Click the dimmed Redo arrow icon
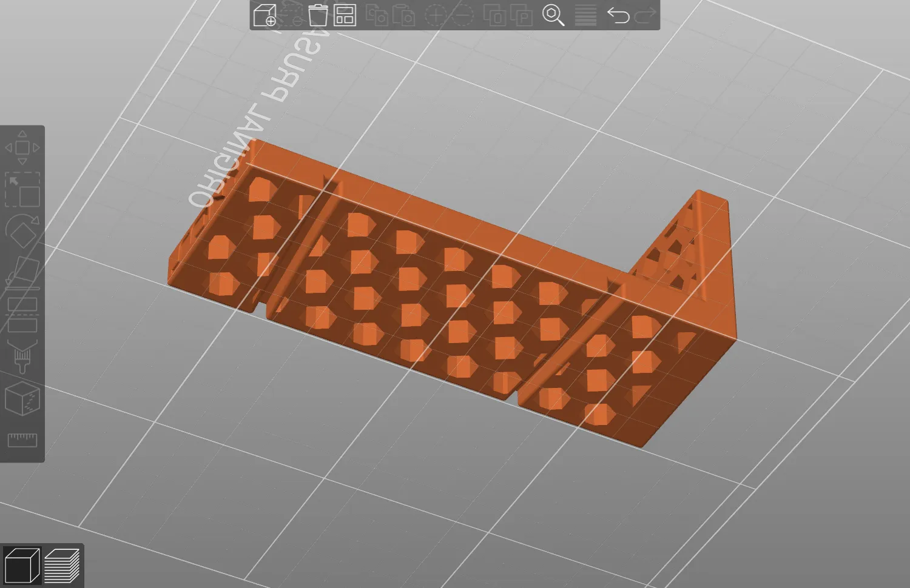Screen dimensions: 910x588 coord(645,15)
